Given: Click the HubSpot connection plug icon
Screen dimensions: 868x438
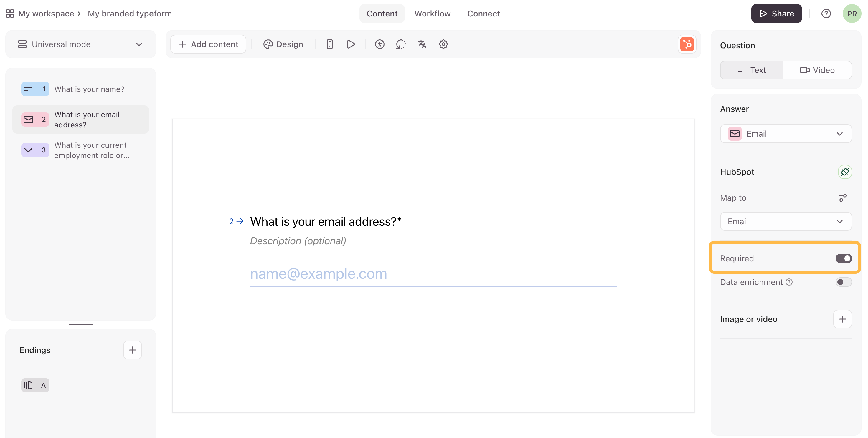Looking at the screenshot, I should point(844,172).
